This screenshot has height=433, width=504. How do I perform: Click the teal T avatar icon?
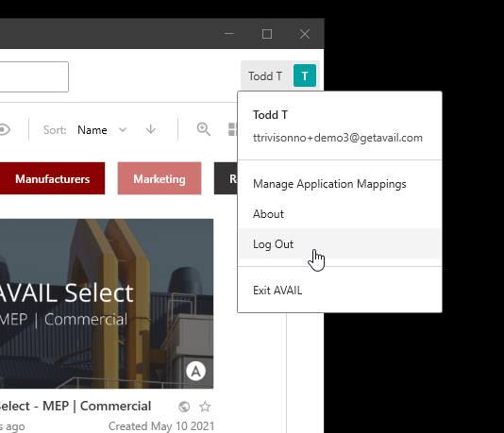click(305, 75)
